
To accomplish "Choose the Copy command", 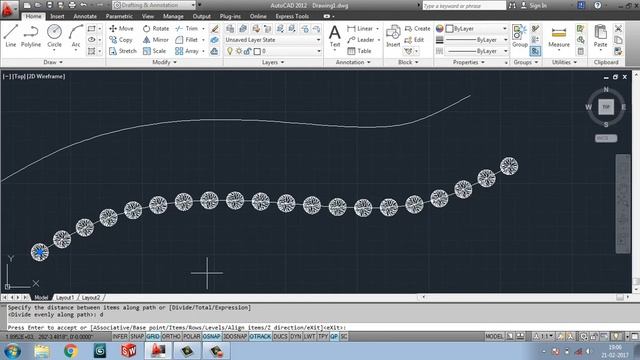I will point(121,40).
